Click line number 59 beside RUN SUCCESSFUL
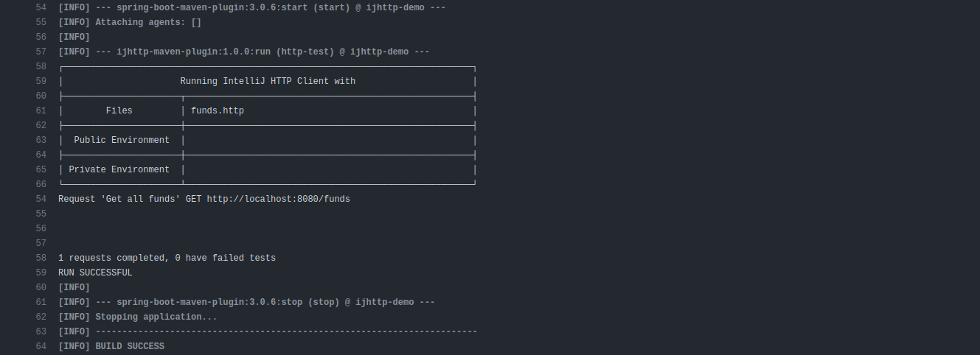The width and height of the screenshot is (980, 355). click(41, 273)
